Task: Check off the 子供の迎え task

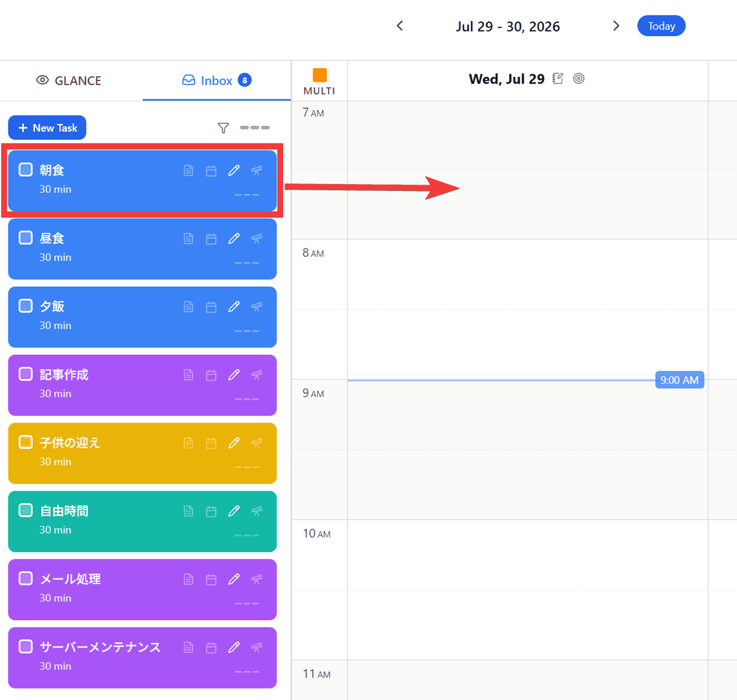Action: click(x=26, y=442)
